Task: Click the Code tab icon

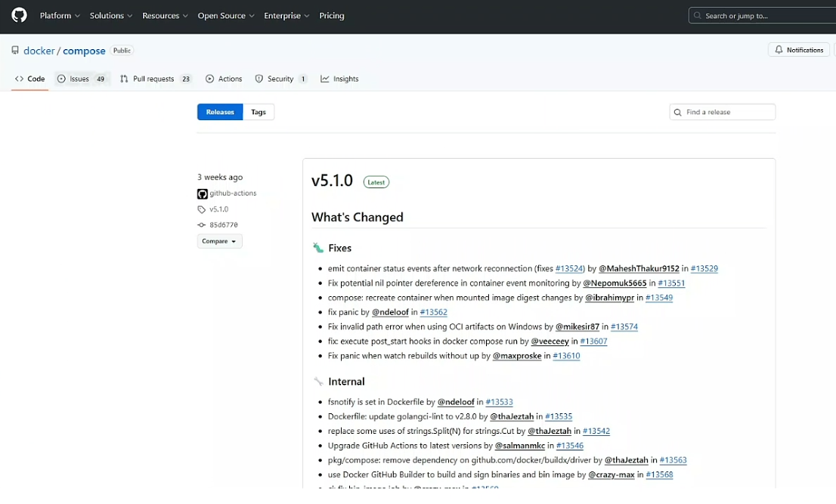Action: click(19, 79)
